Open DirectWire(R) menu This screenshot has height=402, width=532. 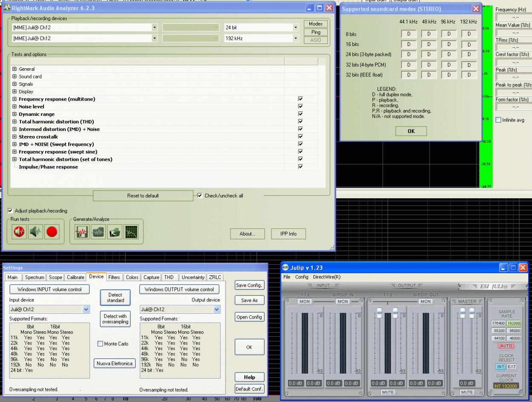pyautogui.click(x=327, y=277)
